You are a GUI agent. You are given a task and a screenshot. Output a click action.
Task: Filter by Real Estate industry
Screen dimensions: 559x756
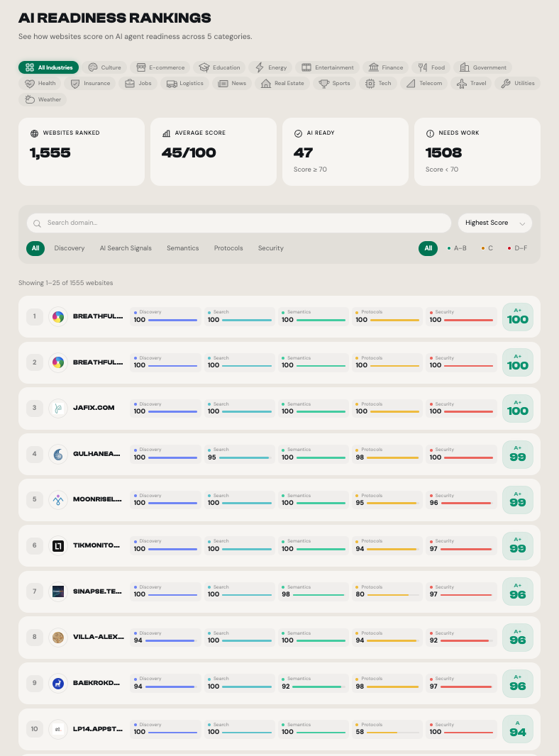283,83
